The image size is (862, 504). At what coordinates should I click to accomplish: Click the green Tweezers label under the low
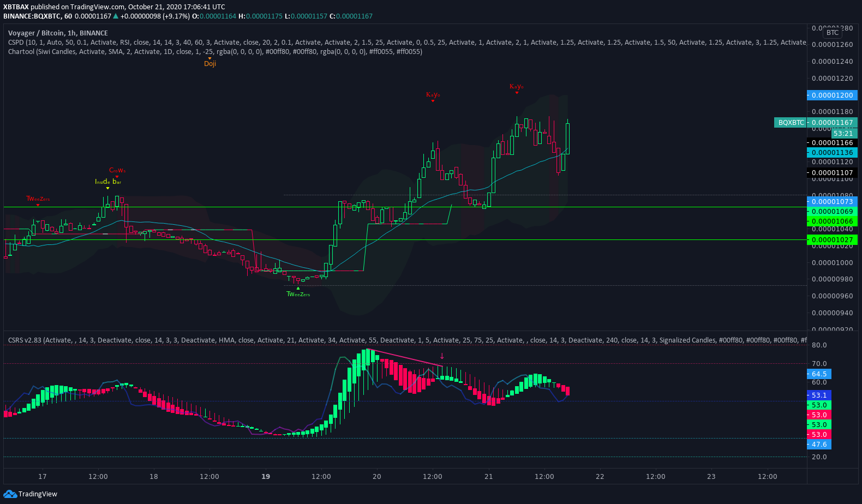[x=298, y=294]
